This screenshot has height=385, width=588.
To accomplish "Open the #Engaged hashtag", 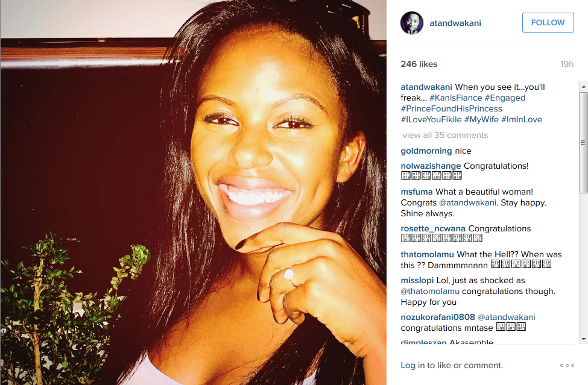I will pos(505,98).
